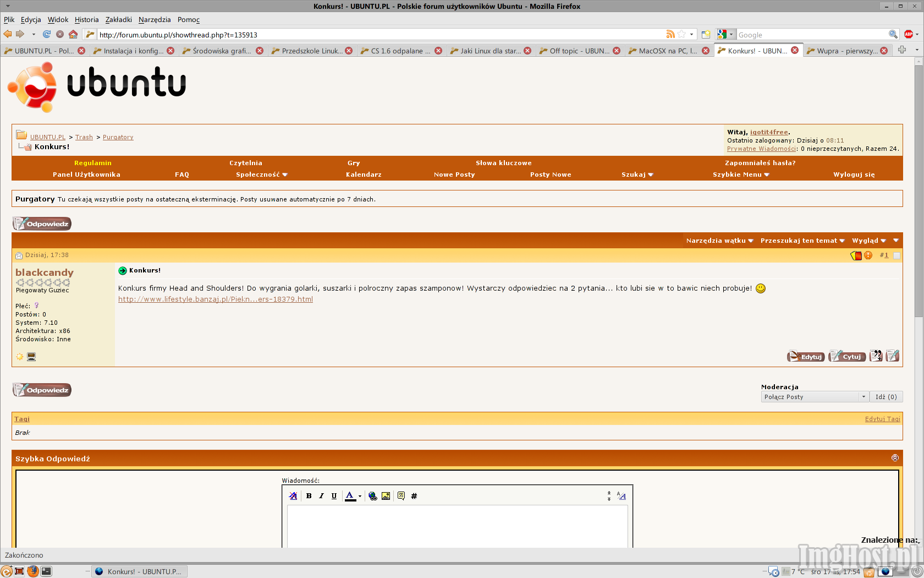Viewport: 924px width, 578px height.
Task: Open the Firefox home page icon
Action: pyautogui.click(x=73, y=34)
